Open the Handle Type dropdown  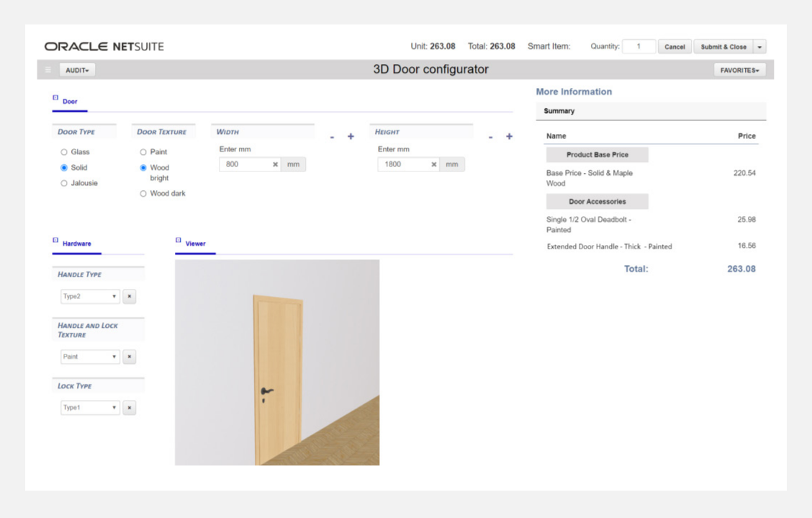pyautogui.click(x=90, y=296)
